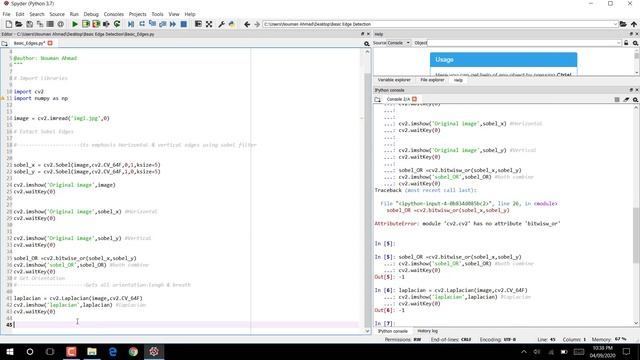This screenshot has width=640, height=360.
Task: Open Windows Start menu
Action: 10,351
